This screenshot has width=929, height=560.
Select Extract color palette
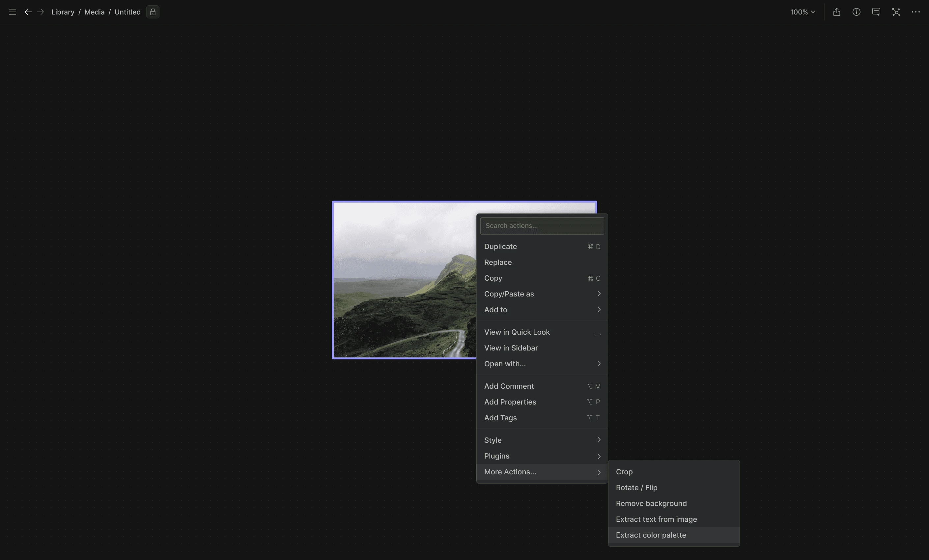[x=674, y=535]
